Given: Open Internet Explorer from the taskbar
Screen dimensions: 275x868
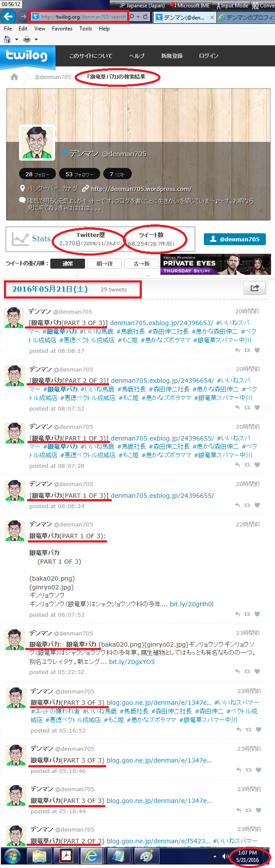Looking at the screenshot, I should [92, 856].
